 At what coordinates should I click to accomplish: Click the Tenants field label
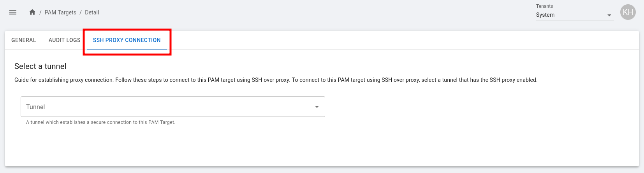pos(544,6)
